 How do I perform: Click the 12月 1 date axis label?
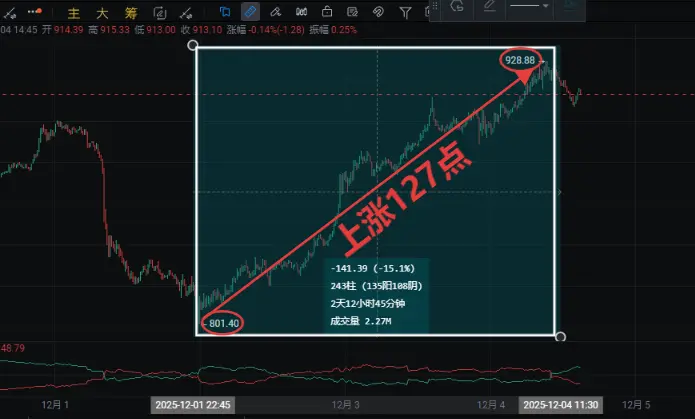coord(55,404)
